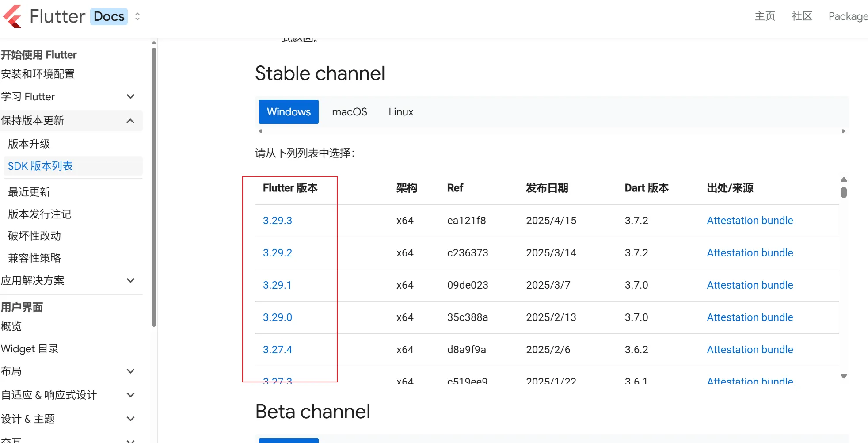Viewport: 868px width, 443px height.
Task: Click the 用户界面 sidebar heading
Action: [22, 307]
